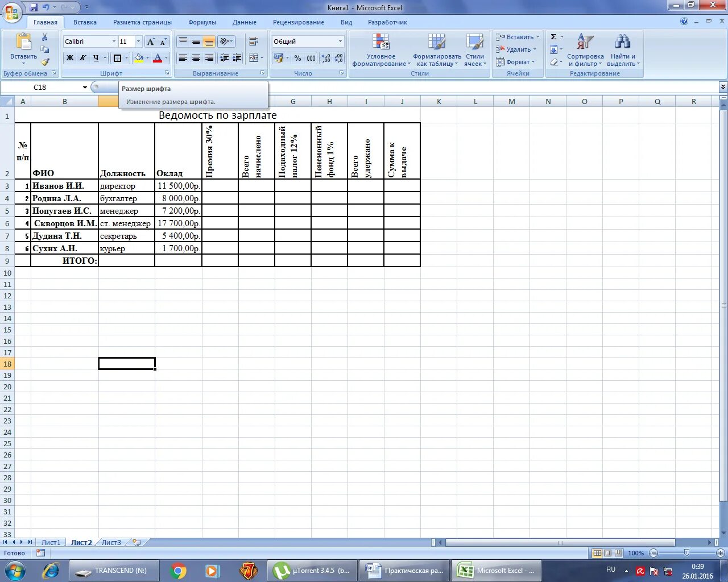Merge and center cells

pos(254,58)
